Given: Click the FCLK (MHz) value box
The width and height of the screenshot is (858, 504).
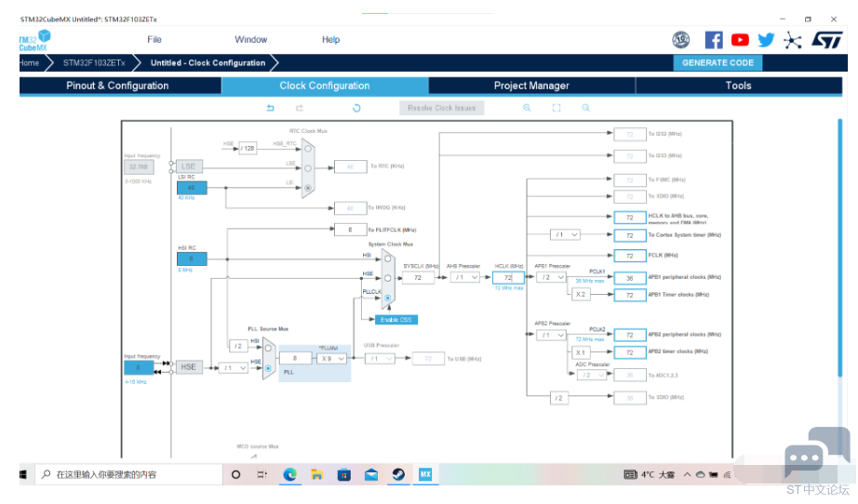Looking at the screenshot, I should [630, 256].
